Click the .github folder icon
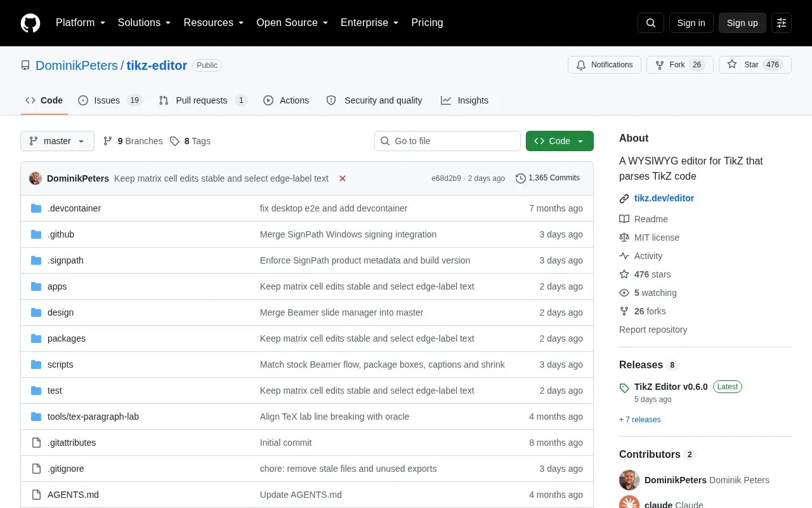This screenshot has height=508, width=812. click(x=36, y=234)
